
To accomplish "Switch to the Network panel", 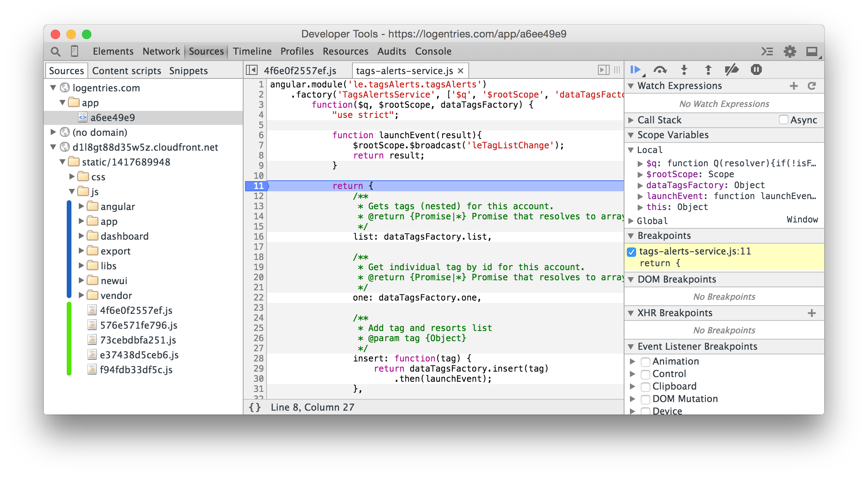I will click(161, 52).
